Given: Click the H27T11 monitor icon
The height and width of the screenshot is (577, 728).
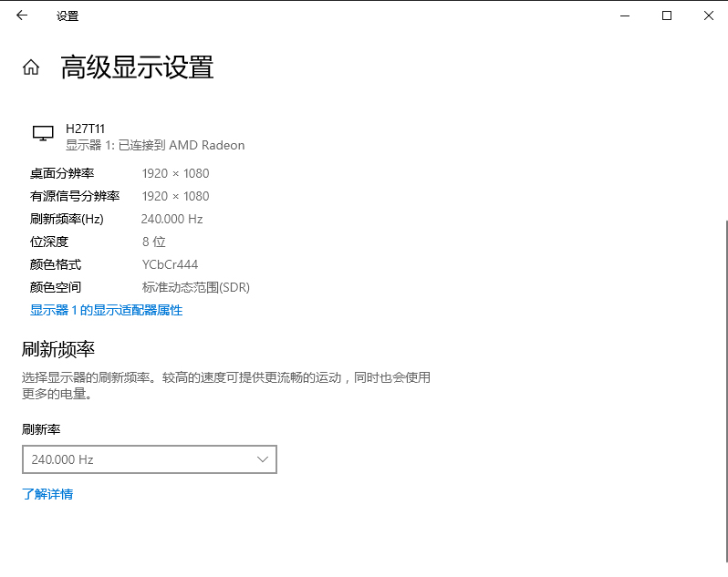Looking at the screenshot, I should (43, 133).
